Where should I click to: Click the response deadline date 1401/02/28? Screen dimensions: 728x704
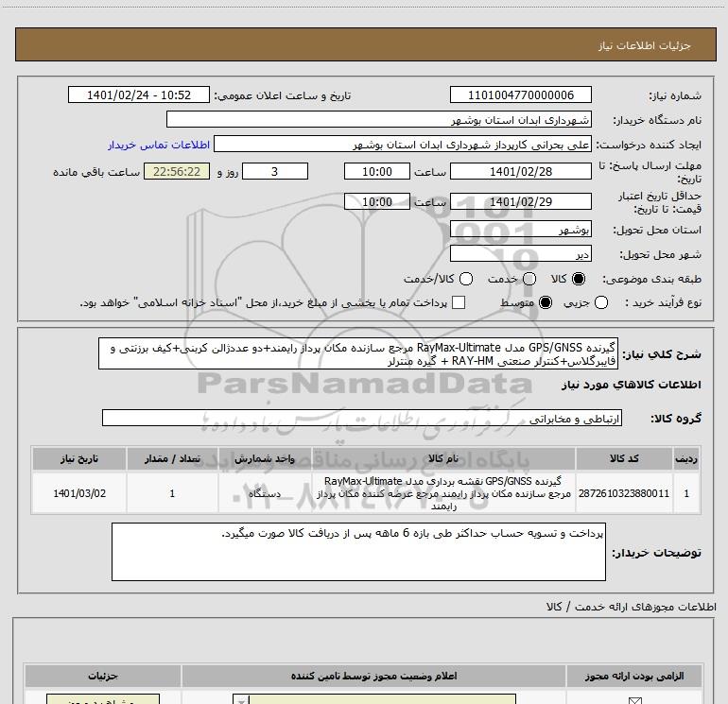point(520,171)
